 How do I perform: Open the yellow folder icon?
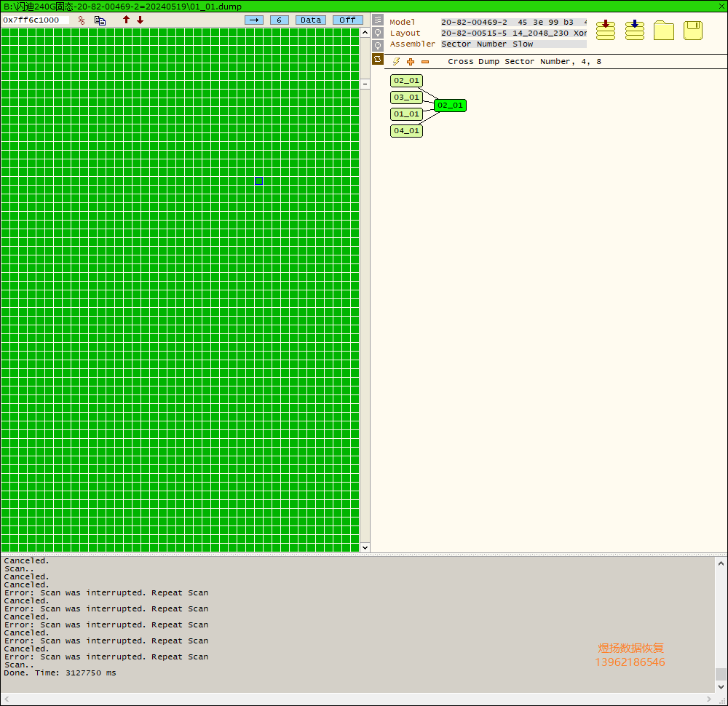point(664,31)
